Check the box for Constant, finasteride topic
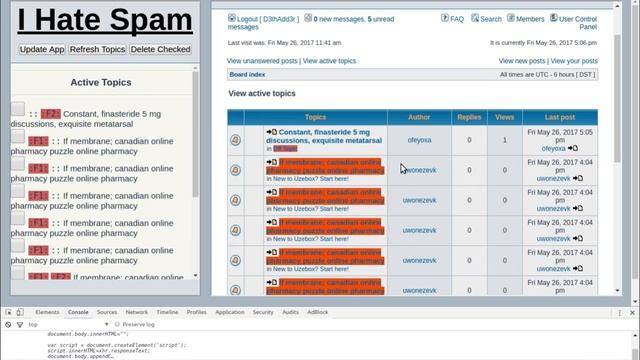 [x=18, y=109]
